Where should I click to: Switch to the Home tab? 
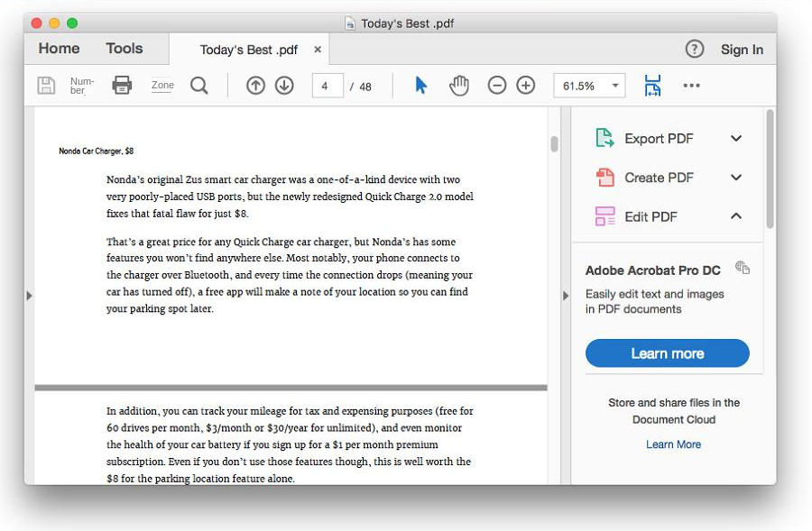(x=59, y=49)
